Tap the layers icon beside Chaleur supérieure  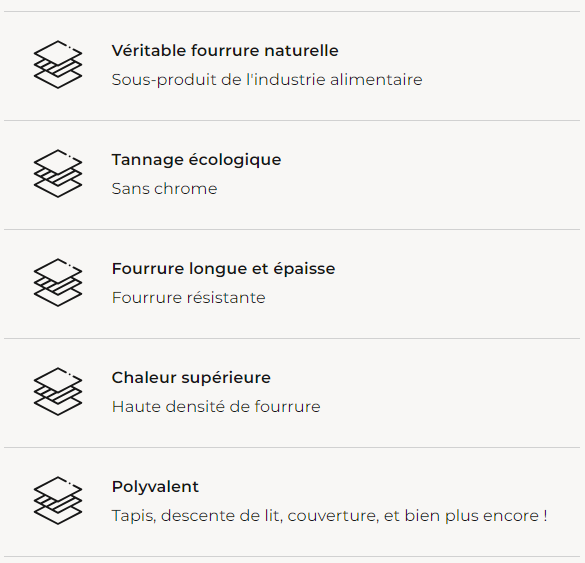58,391
